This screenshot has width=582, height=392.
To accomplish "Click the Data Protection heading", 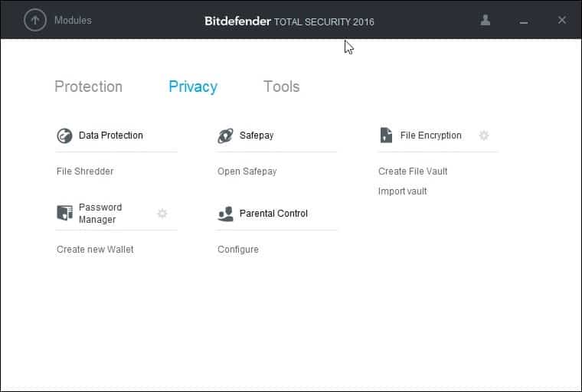I will click(x=111, y=135).
